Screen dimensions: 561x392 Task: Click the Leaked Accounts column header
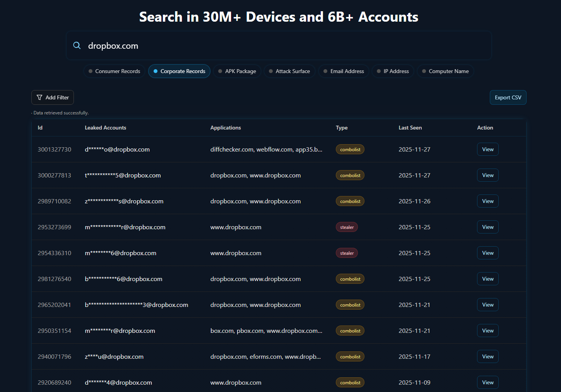(x=105, y=128)
